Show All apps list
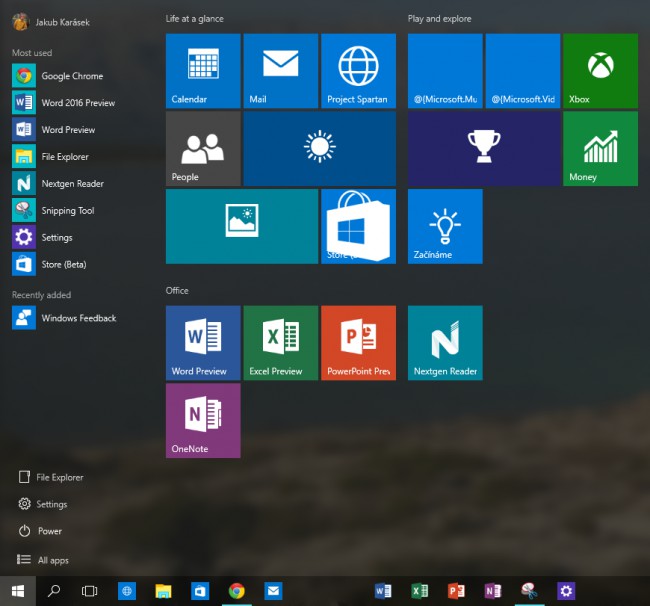This screenshot has height=606, width=650. (x=42, y=560)
